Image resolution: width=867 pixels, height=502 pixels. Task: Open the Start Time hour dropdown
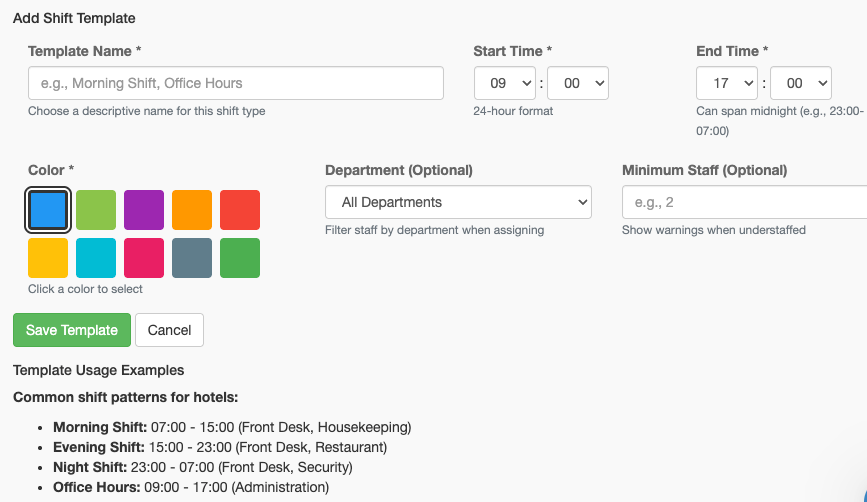click(505, 84)
